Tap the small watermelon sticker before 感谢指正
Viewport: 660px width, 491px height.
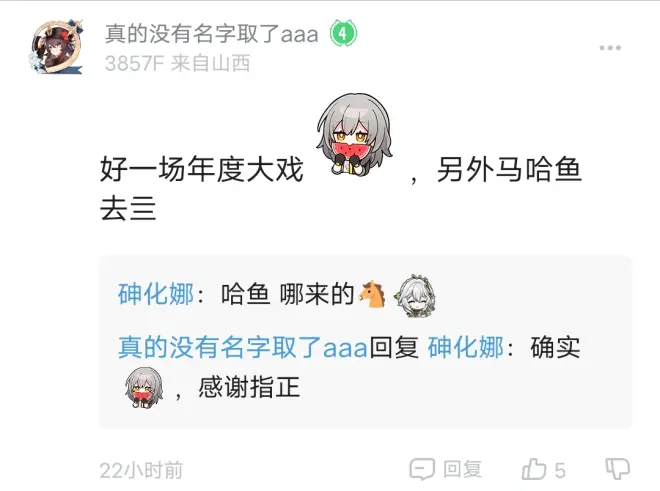tap(144, 387)
